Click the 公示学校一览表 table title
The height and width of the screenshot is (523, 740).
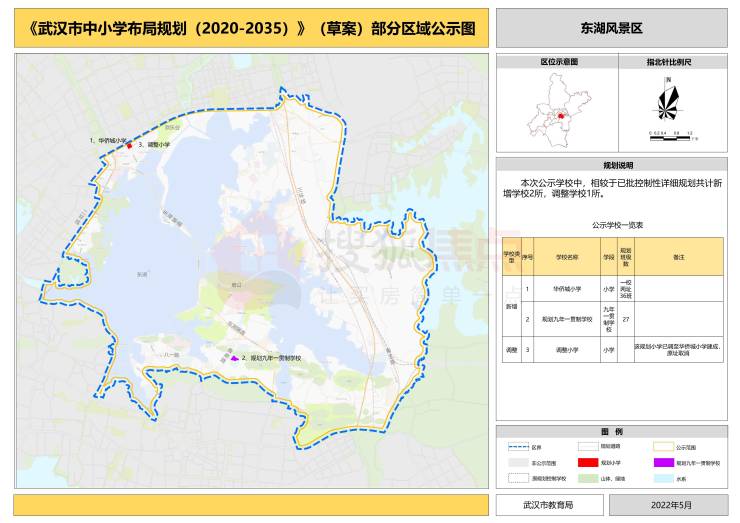tap(617, 225)
